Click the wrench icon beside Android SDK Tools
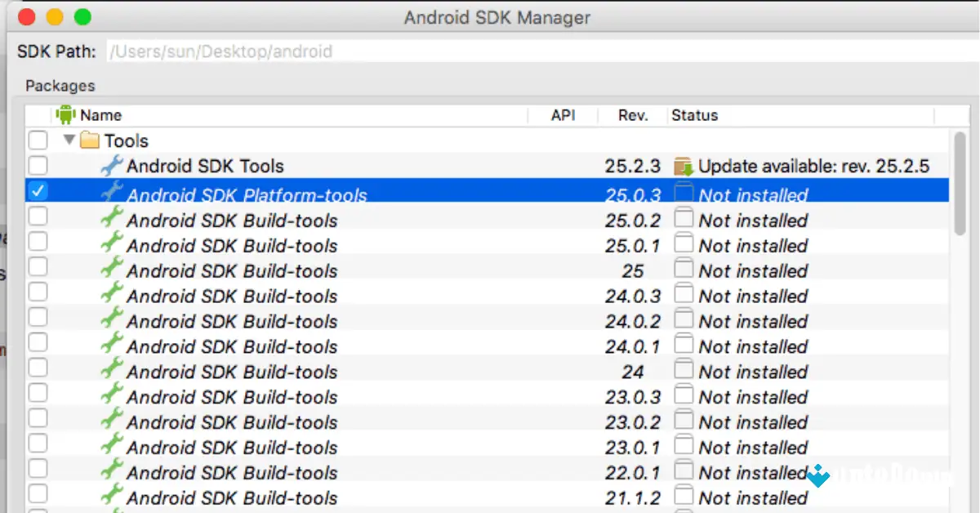Screen dimensions: 980x513 click(x=111, y=166)
